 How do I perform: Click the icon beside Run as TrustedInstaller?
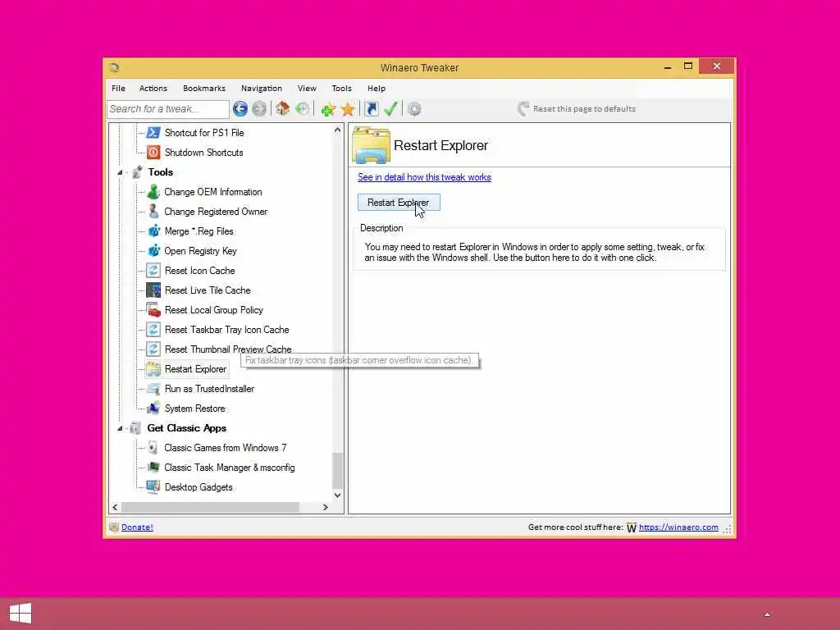(153, 389)
